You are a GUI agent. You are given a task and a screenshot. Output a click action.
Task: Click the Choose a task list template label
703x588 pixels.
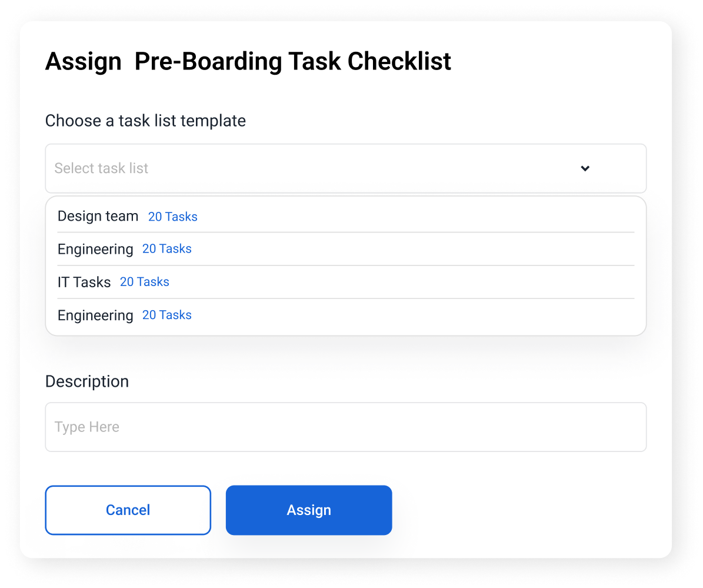[145, 121]
